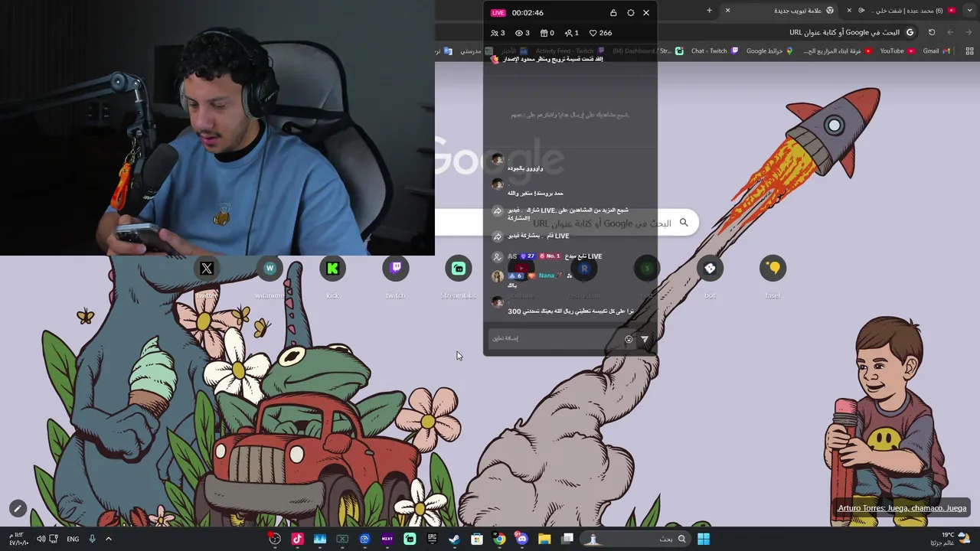The width and height of the screenshot is (980, 551).
Task: Open Discord from the taskbar
Action: point(522,539)
